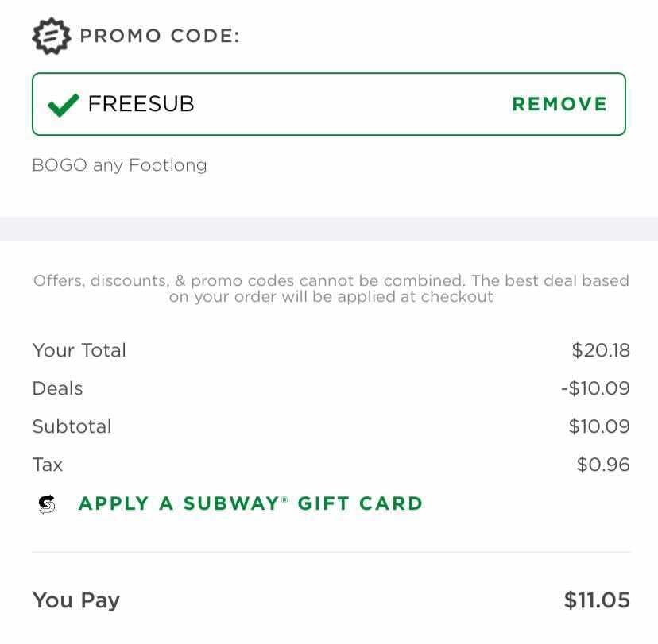The width and height of the screenshot is (658, 644).
Task: Click the green checkmark beside FREESUB
Action: coord(64,105)
